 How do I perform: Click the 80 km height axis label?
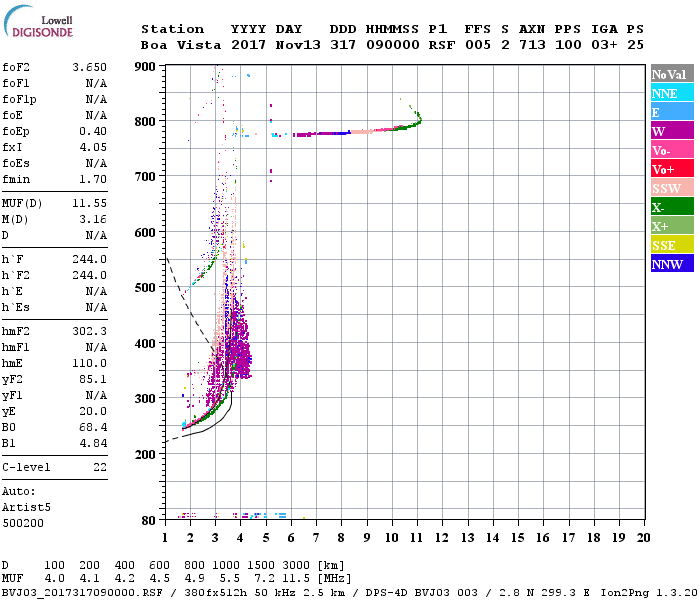pos(149,521)
